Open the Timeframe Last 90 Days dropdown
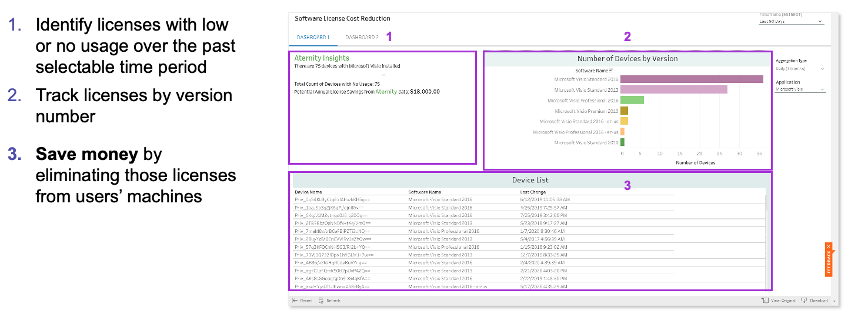Viewport: 868px width, 320px height. (x=792, y=22)
